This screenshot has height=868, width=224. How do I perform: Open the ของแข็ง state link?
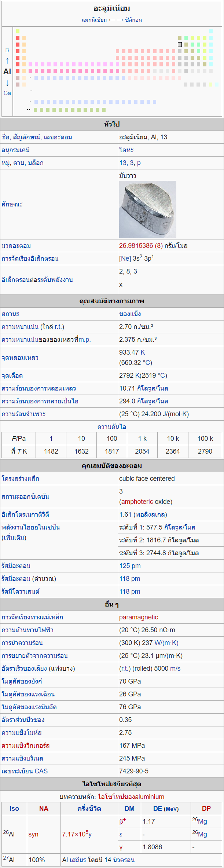pyautogui.click(x=130, y=314)
